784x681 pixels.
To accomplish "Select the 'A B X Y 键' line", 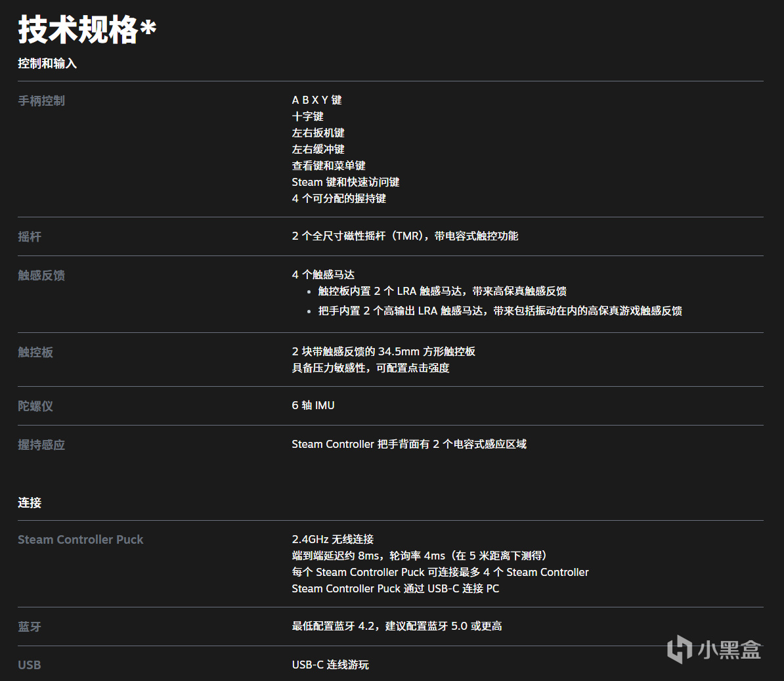I will [x=316, y=100].
